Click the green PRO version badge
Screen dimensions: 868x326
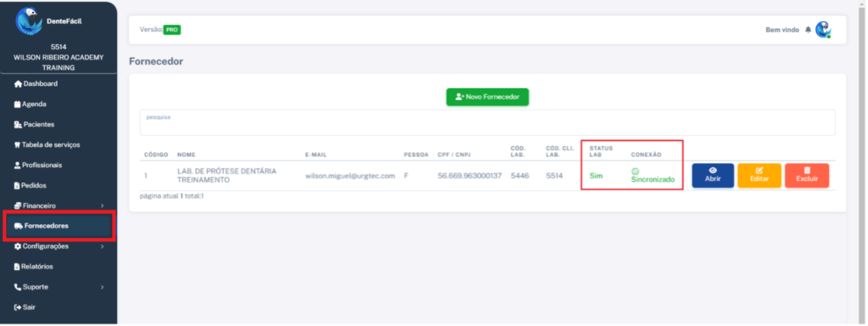point(172,30)
